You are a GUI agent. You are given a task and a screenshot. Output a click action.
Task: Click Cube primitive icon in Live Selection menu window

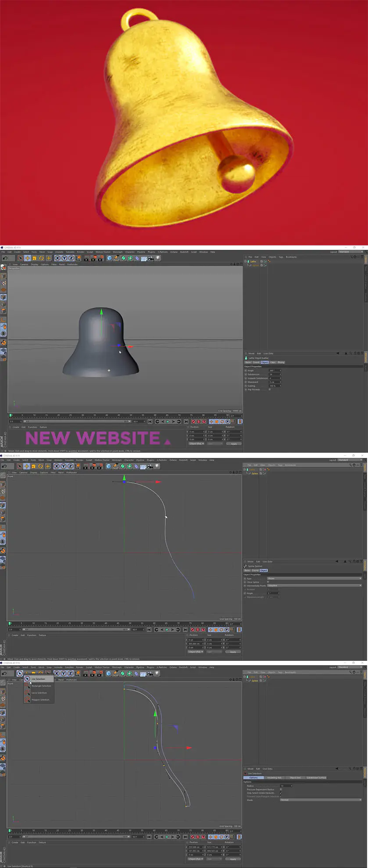coord(108,673)
